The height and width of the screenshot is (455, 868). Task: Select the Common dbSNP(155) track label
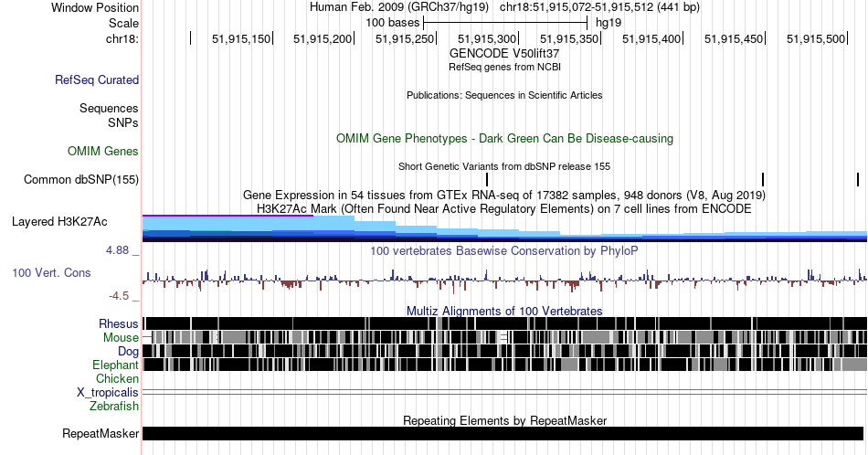click(x=81, y=179)
